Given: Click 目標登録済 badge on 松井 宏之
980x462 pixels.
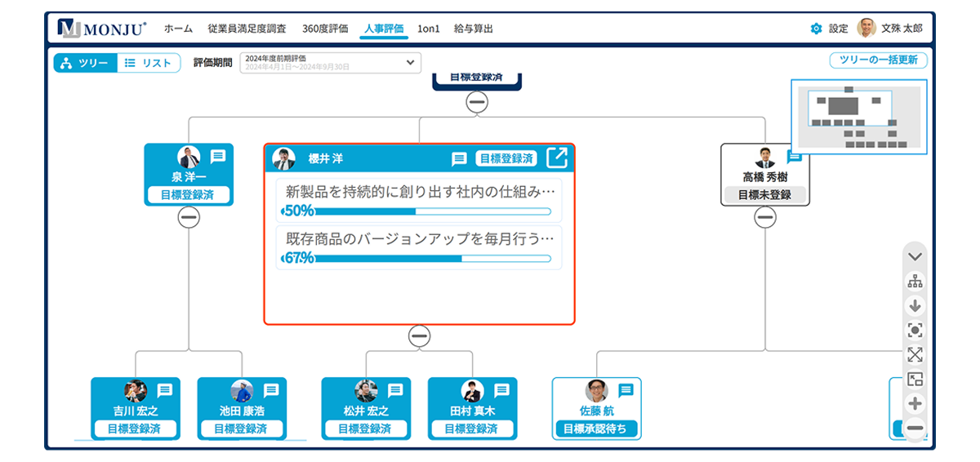Looking at the screenshot, I should coord(366,429).
